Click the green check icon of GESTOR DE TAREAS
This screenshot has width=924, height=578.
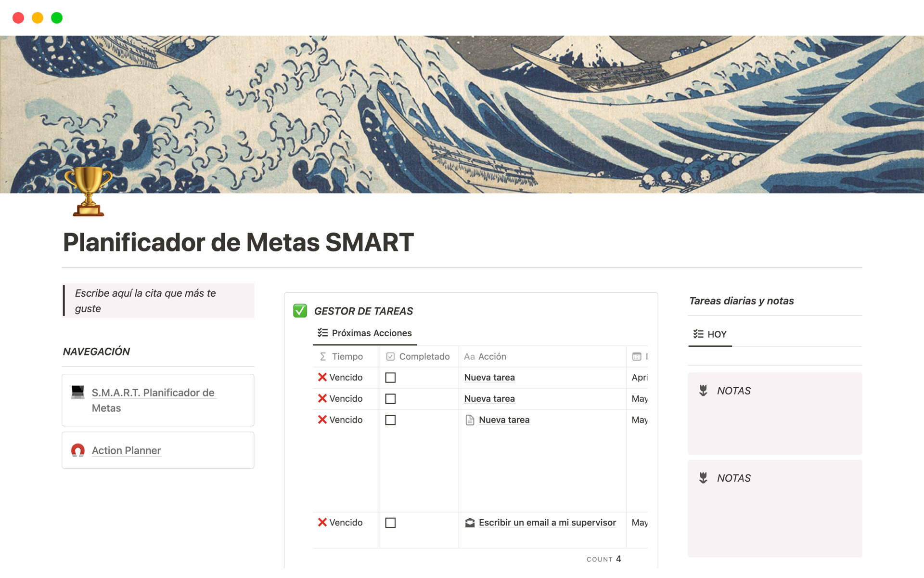click(x=300, y=311)
